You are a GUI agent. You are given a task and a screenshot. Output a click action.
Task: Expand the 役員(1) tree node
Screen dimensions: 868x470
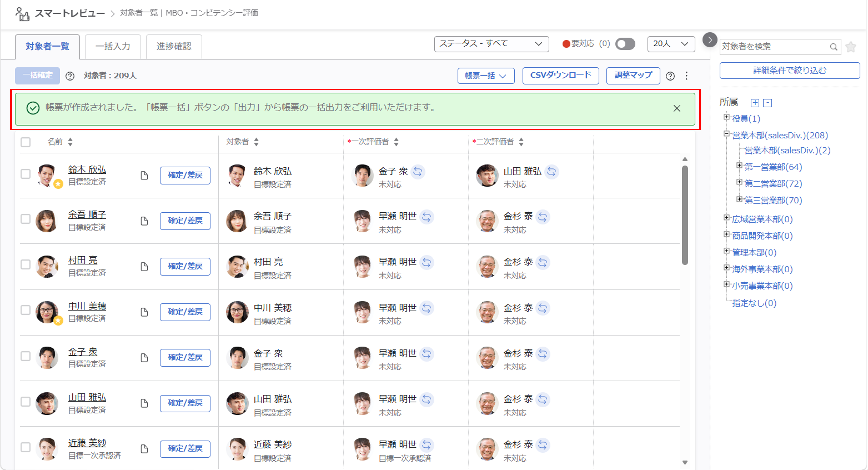tap(726, 117)
